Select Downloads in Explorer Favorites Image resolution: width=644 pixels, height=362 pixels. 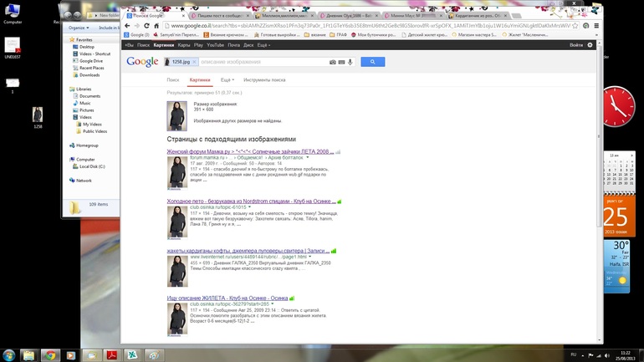[89, 75]
